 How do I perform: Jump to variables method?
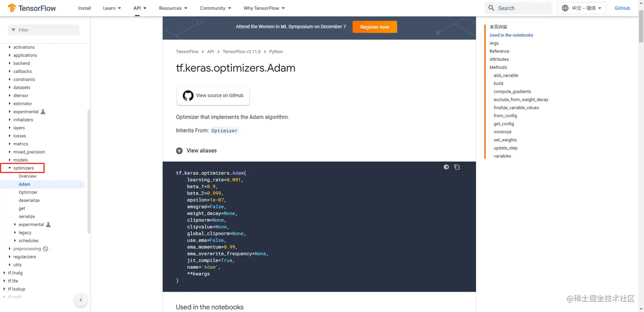click(x=502, y=156)
